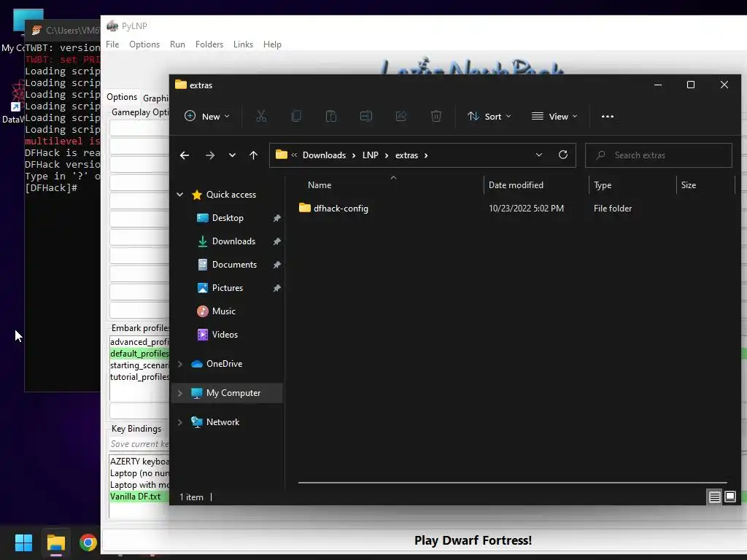Click the Copy icon in Explorer toolbar
The width and height of the screenshot is (747, 560).
(296, 116)
